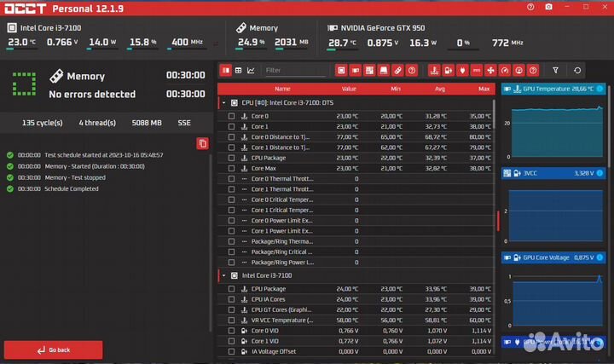Toggle the fan sensors filter icon
Viewport: 614px width, 364px height.
pyautogui.click(x=491, y=70)
